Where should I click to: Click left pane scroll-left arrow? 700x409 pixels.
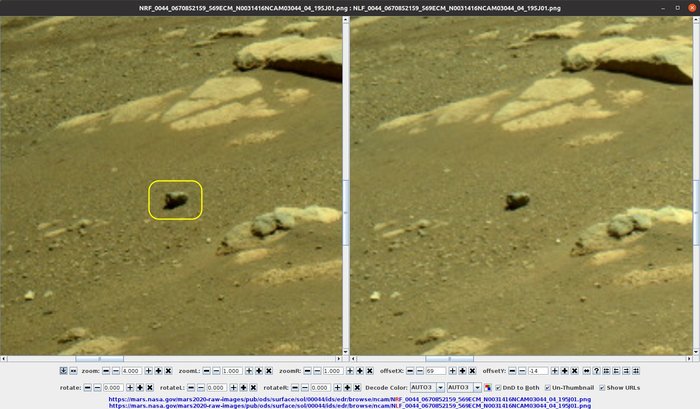(4, 359)
